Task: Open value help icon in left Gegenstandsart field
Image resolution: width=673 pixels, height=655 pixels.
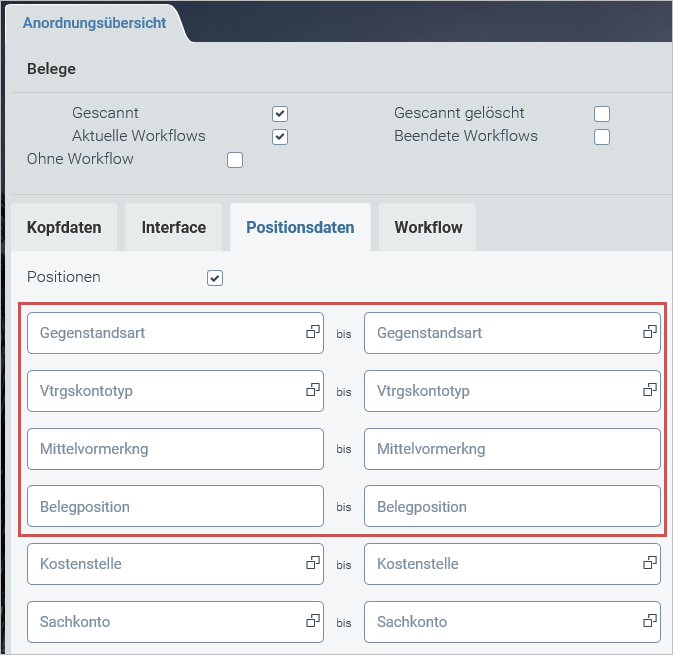Action: click(x=312, y=332)
